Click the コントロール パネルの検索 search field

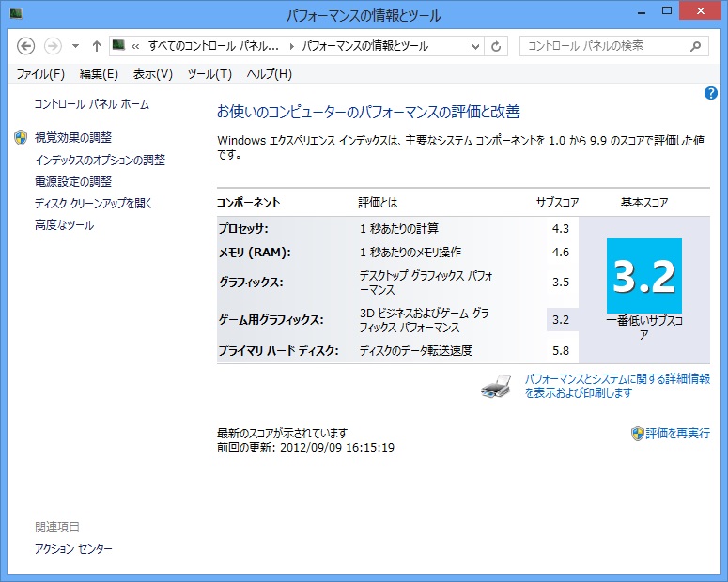(x=613, y=46)
